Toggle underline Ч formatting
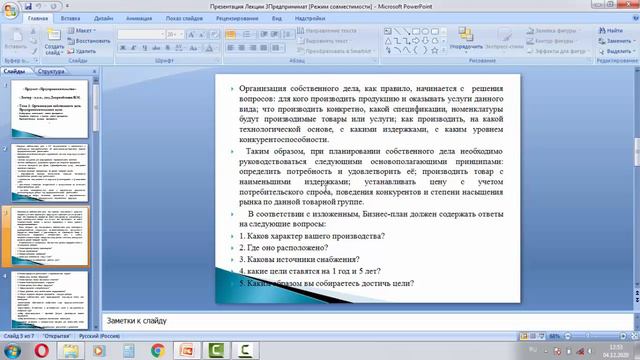Screen dimensions: 640x360 [x=145, y=48]
